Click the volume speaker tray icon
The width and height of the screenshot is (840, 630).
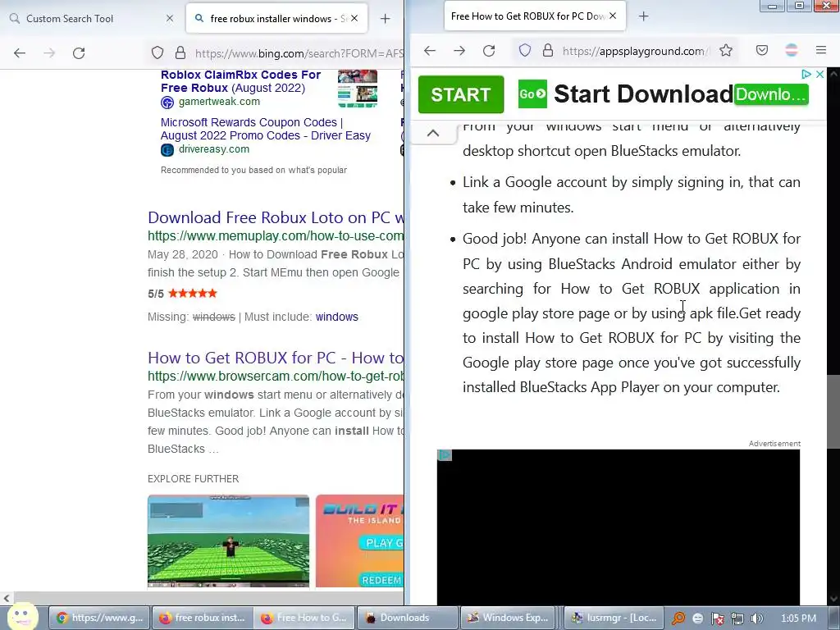pos(757,619)
